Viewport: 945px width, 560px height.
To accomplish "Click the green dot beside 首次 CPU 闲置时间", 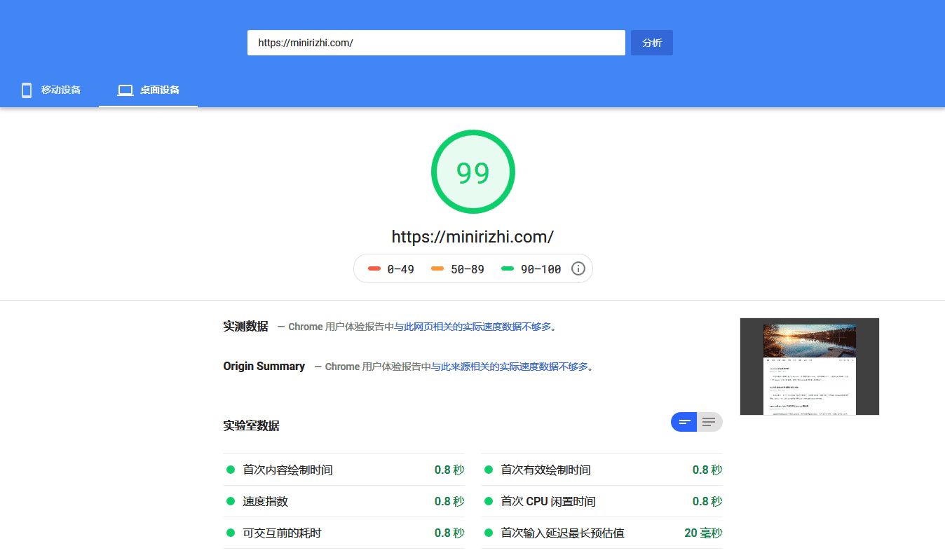I will tap(489, 501).
